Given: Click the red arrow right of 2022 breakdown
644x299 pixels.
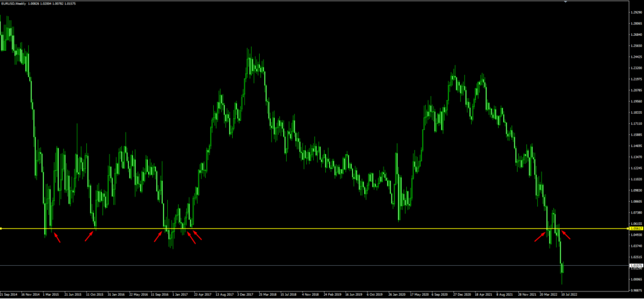Looking at the screenshot, I should [x=566, y=236].
